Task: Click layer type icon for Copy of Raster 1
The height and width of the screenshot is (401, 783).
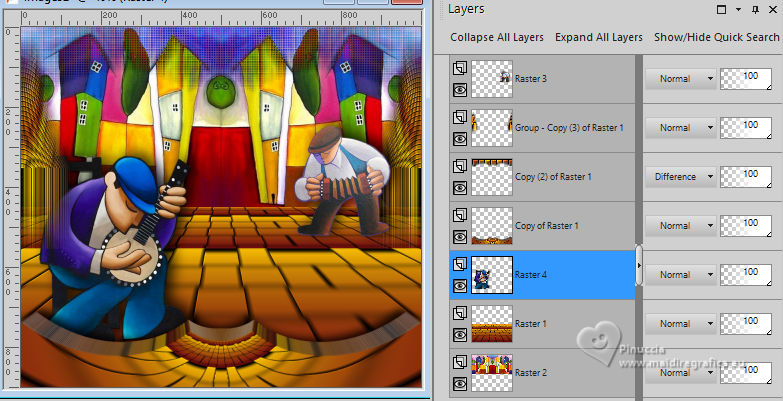Action: (460, 215)
